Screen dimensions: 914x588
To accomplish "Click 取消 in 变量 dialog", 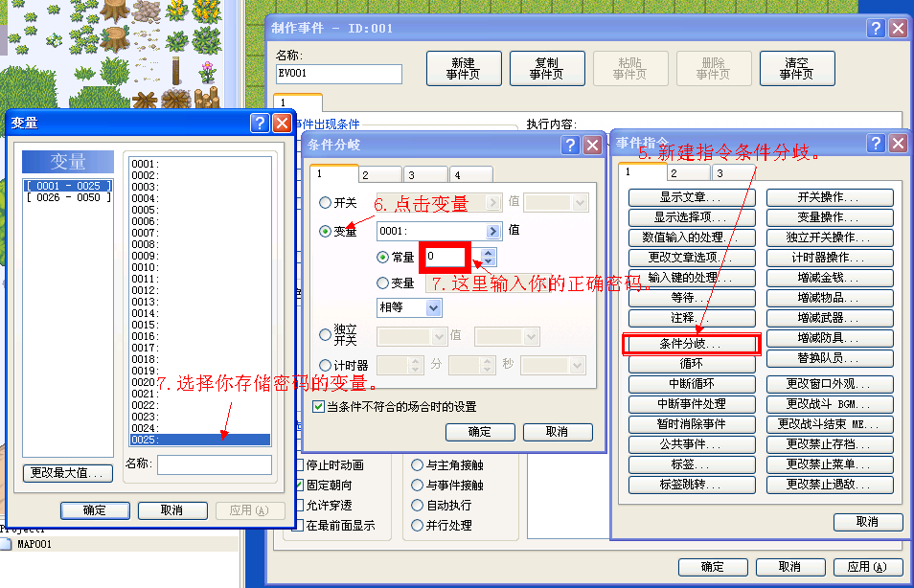I will [x=172, y=510].
